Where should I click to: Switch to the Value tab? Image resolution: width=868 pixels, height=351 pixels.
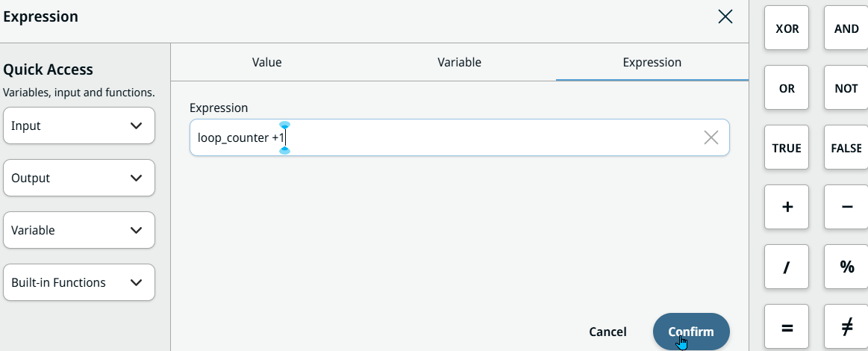click(267, 63)
